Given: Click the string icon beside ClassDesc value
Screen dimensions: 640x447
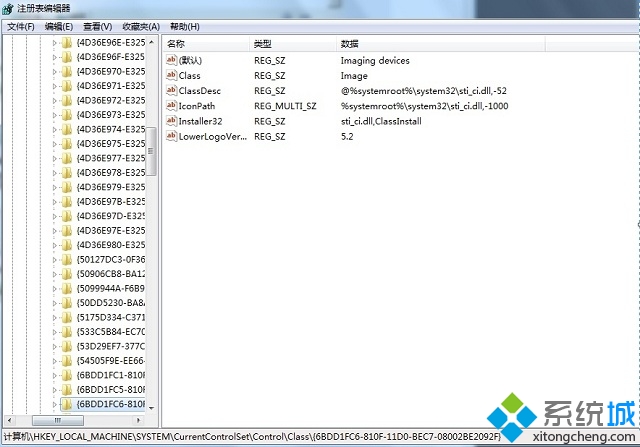Looking at the screenshot, I should click(x=171, y=91).
